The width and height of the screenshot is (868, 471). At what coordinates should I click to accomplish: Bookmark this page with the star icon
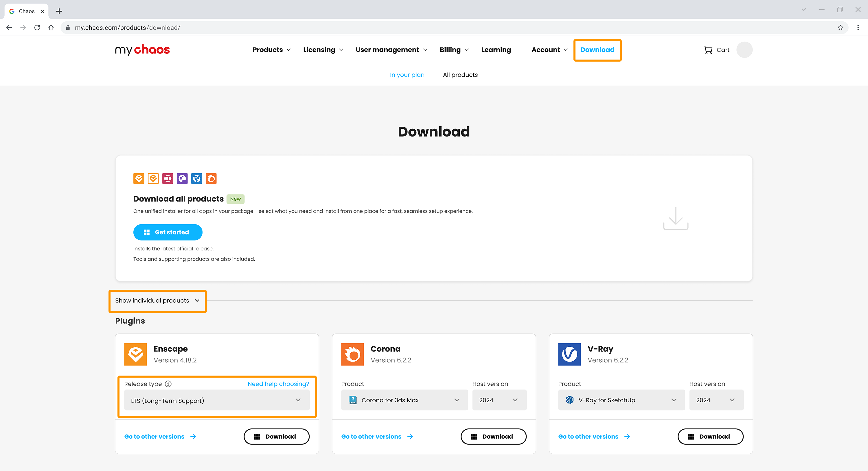coord(841,27)
